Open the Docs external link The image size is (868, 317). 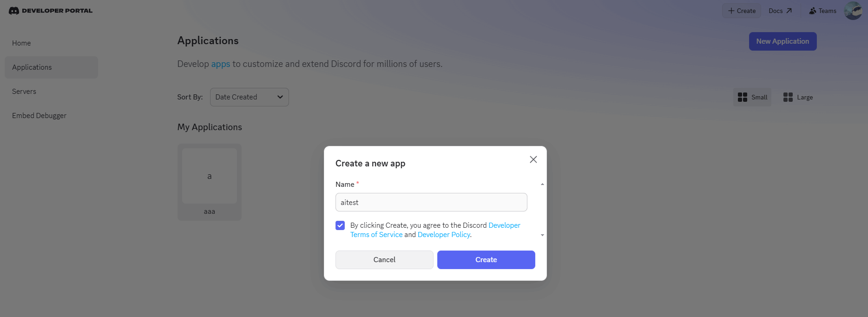[780, 11]
